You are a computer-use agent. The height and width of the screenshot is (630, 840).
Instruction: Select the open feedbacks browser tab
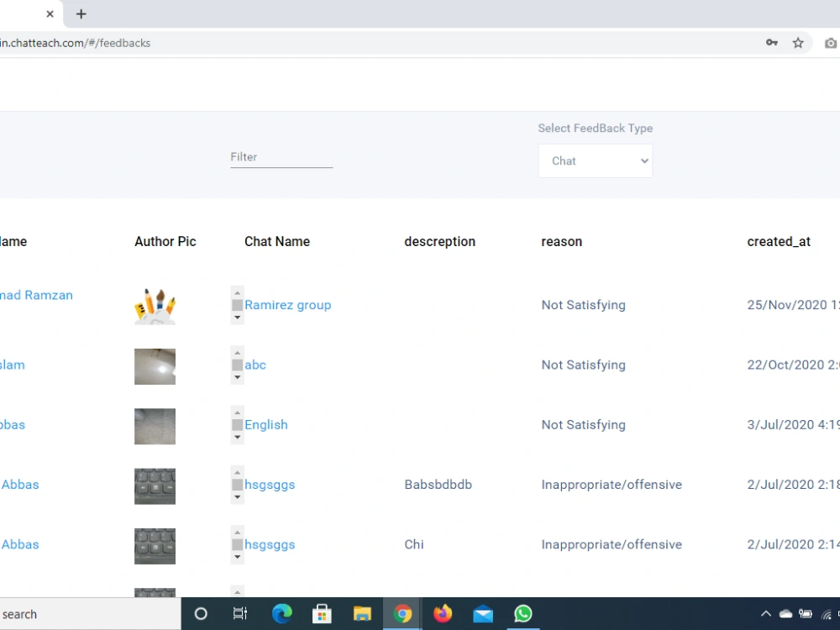25,13
